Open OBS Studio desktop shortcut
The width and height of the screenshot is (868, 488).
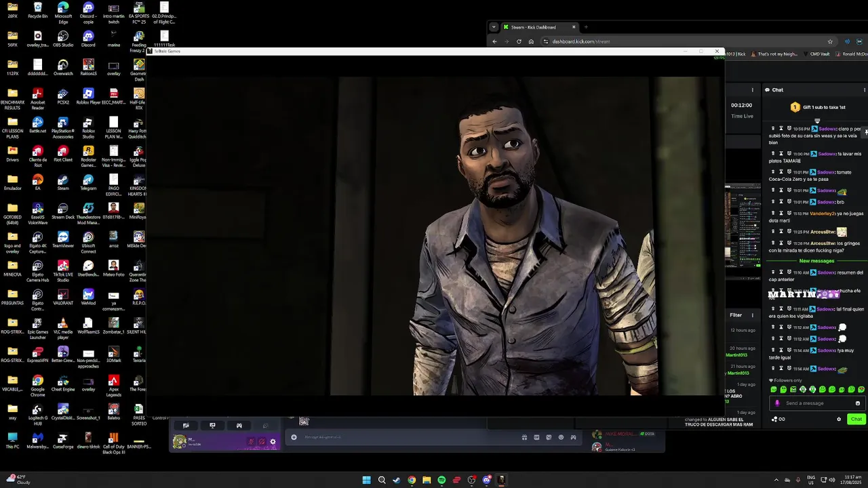tap(63, 39)
